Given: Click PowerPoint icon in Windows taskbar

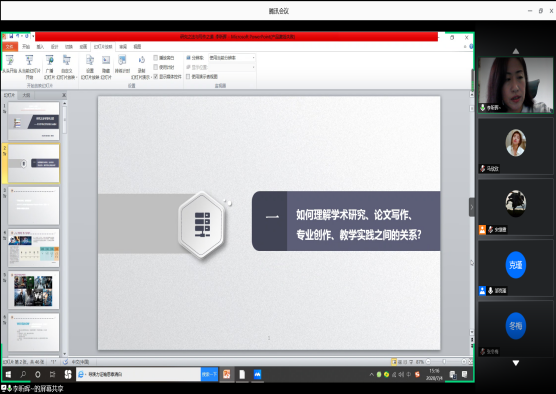Looking at the screenshot, I should pyautogui.click(x=226, y=374).
